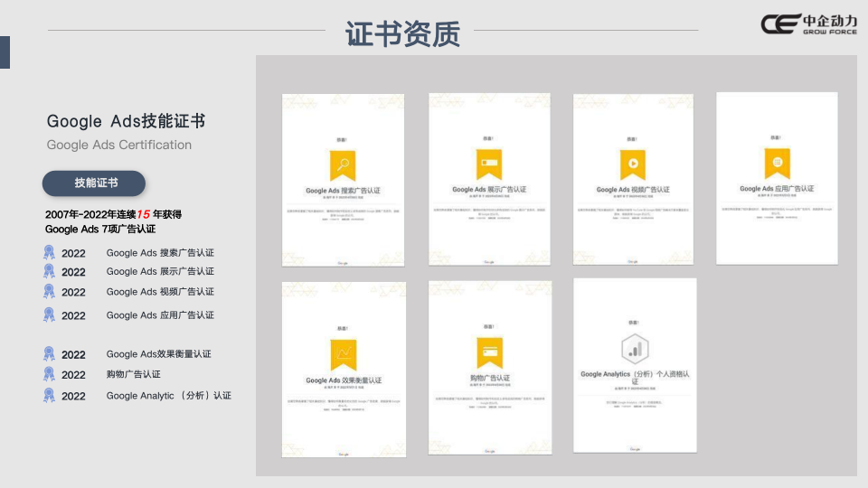This screenshot has height=488, width=868.
Task: Click the yellow line chart measurement badge
Action: pyautogui.click(x=344, y=354)
